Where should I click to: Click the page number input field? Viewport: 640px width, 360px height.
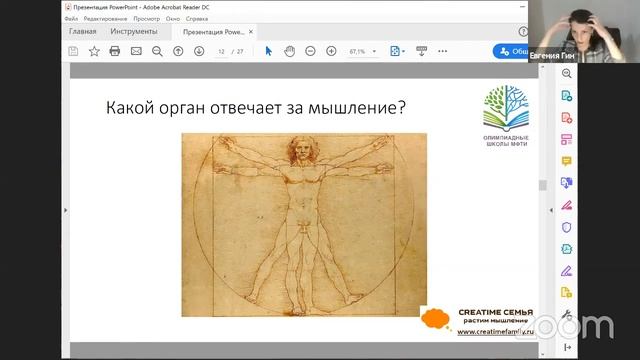(x=221, y=51)
